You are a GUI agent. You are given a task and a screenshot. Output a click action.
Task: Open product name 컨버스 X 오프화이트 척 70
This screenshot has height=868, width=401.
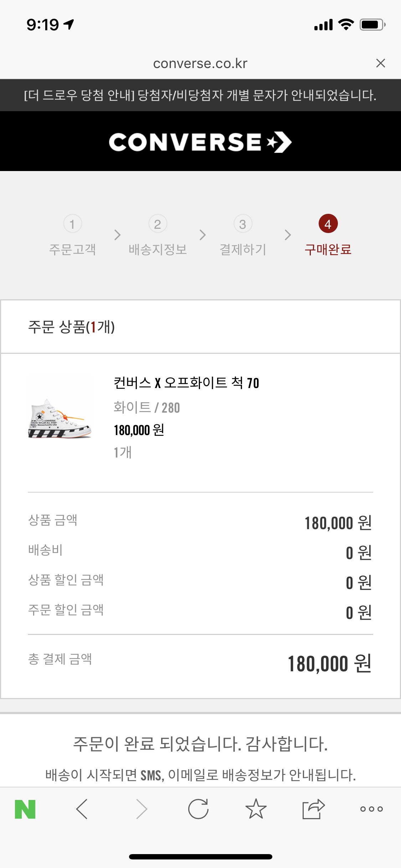pos(186,383)
